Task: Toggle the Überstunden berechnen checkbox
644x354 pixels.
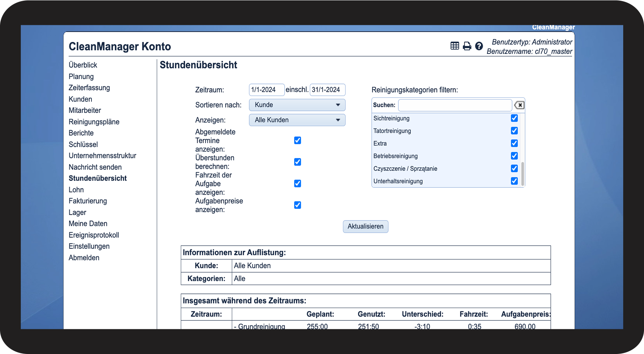Action: pos(297,162)
